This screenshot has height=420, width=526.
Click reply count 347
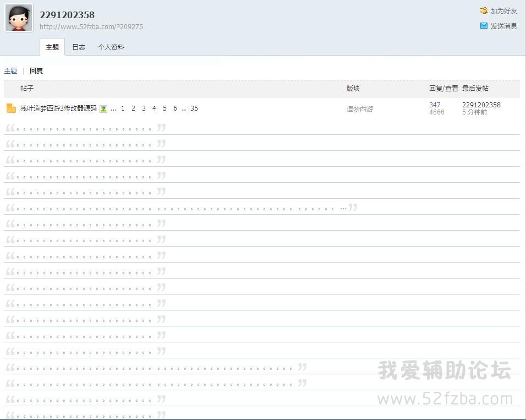[435, 105]
